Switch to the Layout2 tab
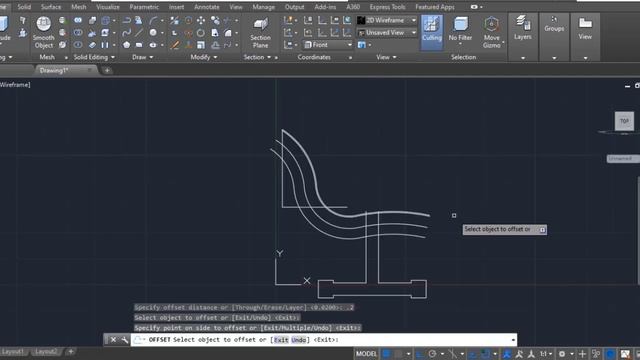The image size is (640, 360). pos(46,351)
